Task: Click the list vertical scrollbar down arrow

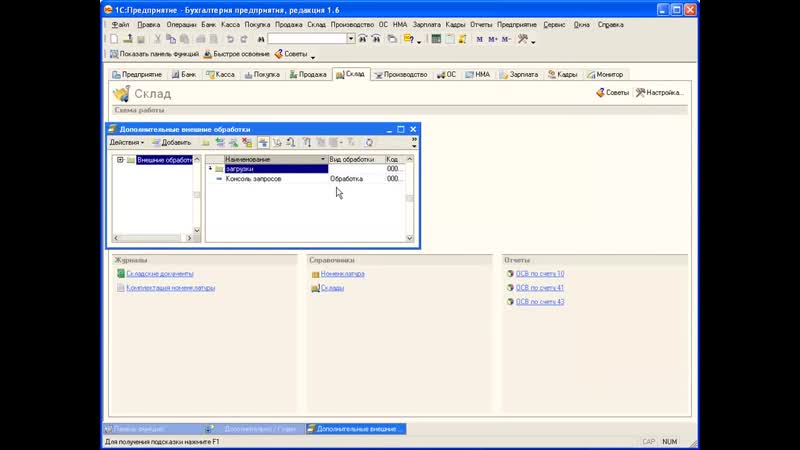Action: [x=409, y=238]
